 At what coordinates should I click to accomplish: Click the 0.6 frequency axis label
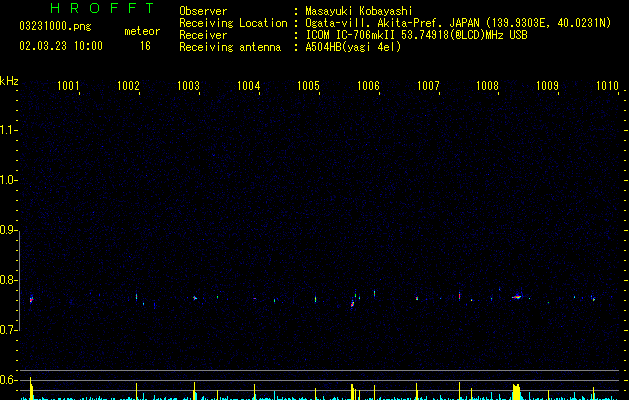click(8, 380)
